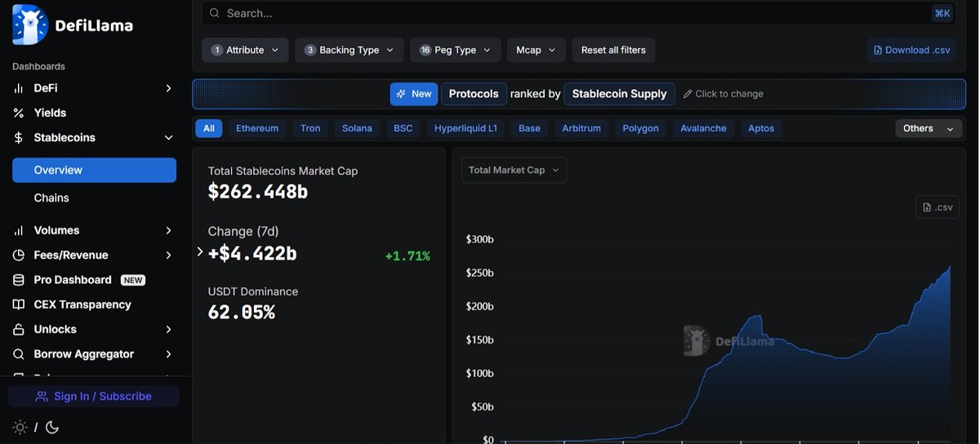980x444 pixels.
Task: Expand the Borrow Aggregator section
Action: click(x=168, y=354)
